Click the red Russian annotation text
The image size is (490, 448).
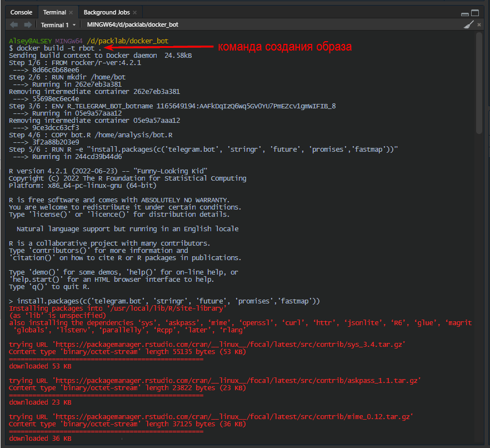(x=284, y=47)
